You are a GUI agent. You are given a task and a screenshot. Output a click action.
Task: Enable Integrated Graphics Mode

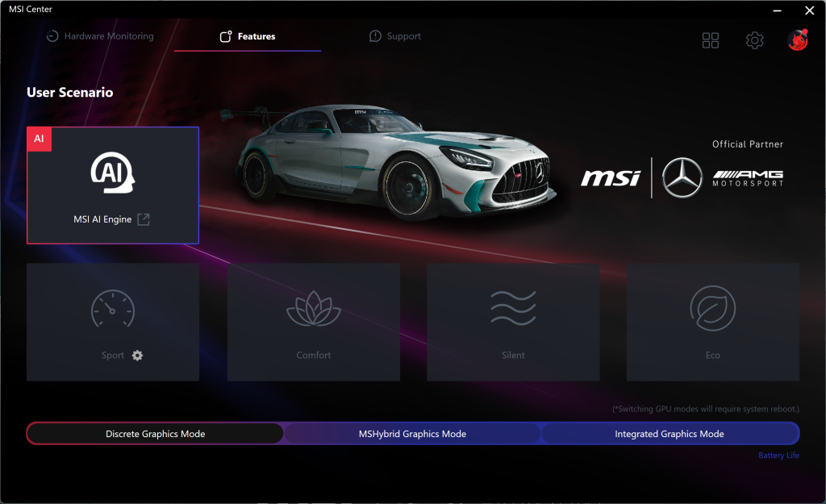(670, 433)
